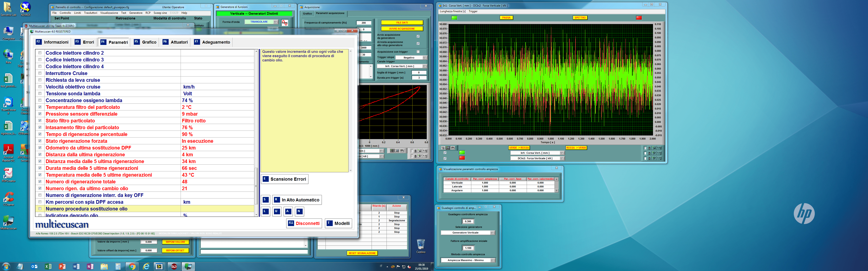868x271 pixels.
Task: Toggle Avvio acquisizione da generatore checkbox
Action: [418, 36]
